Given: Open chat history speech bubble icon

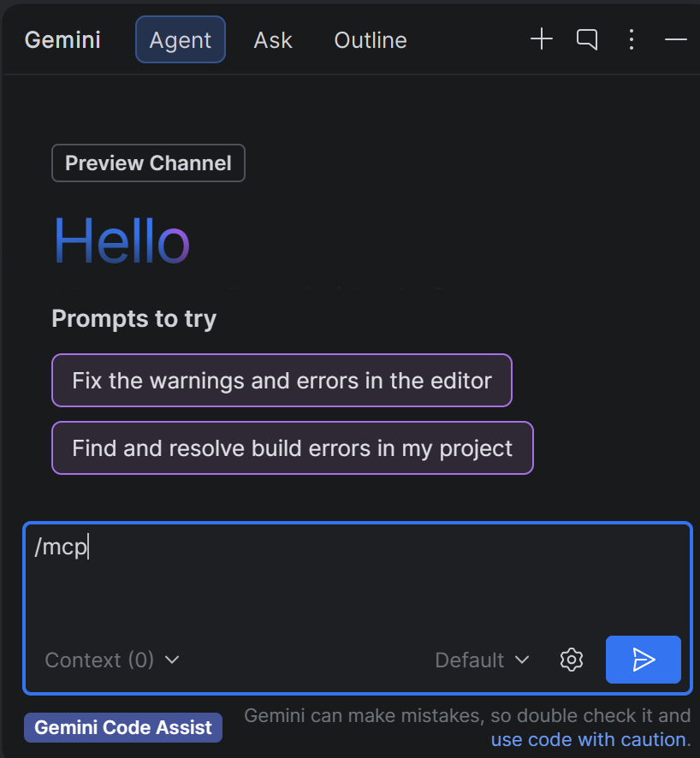Looking at the screenshot, I should coord(587,39).
